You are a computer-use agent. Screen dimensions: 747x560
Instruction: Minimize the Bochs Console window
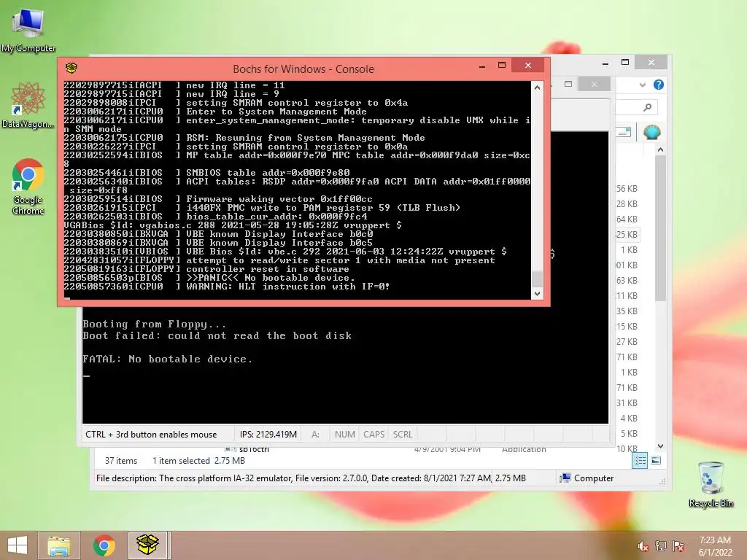coord(482,66)
